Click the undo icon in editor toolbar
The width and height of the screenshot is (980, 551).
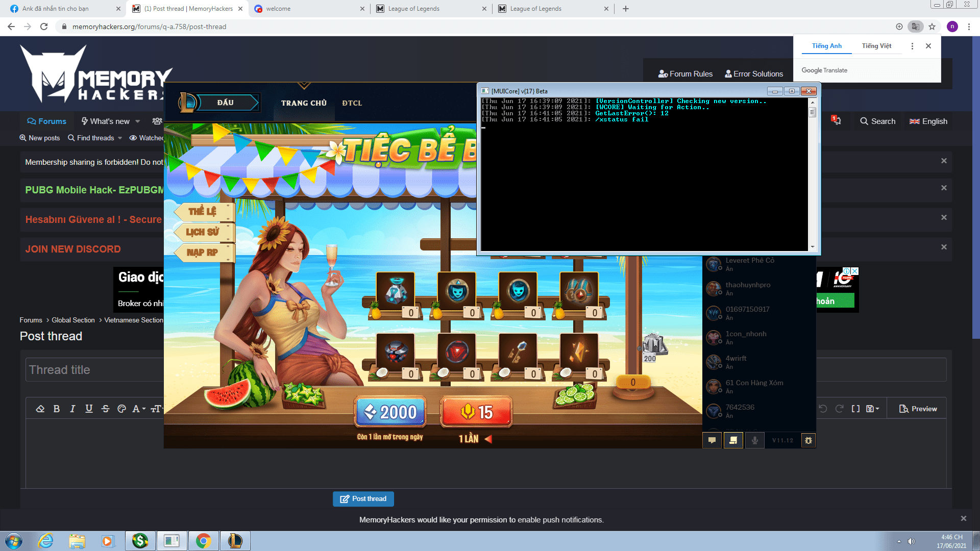[x=823, y=409]
